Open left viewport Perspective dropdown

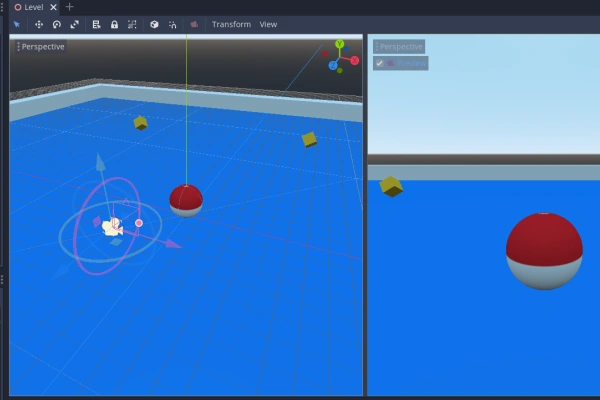coord(41,47)
